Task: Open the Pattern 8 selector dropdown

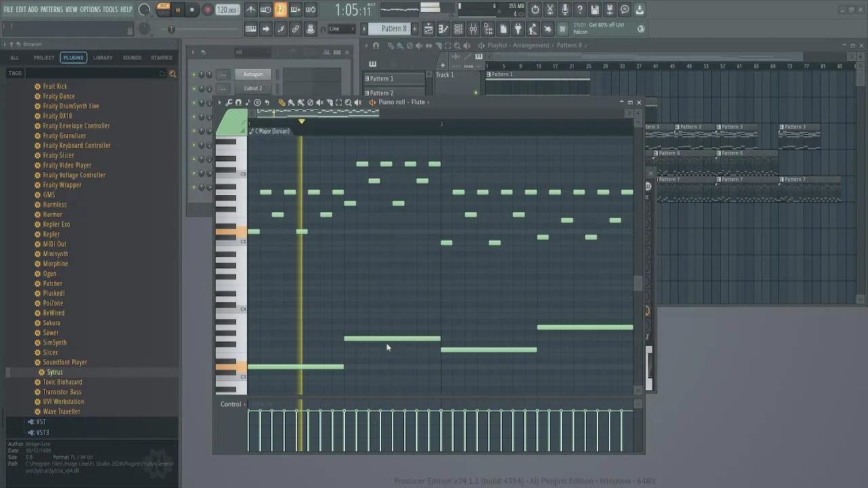Action: coord(393,28)
